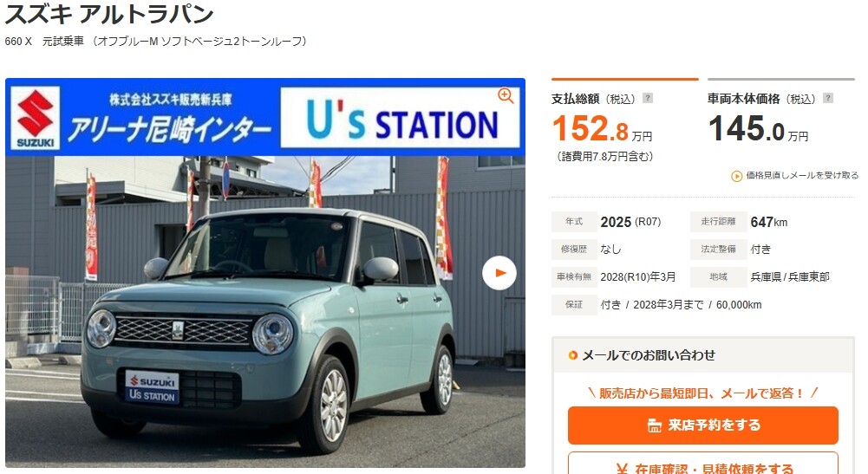Click the magnifier zoom icon on photo
868x474 pixels.
pos(506,95)
